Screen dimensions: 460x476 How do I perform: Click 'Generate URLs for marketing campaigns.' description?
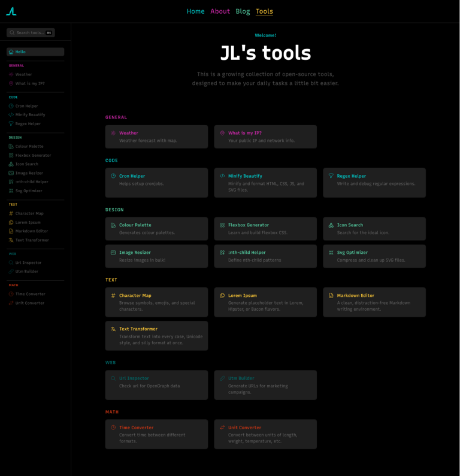(x=258, y=389)
